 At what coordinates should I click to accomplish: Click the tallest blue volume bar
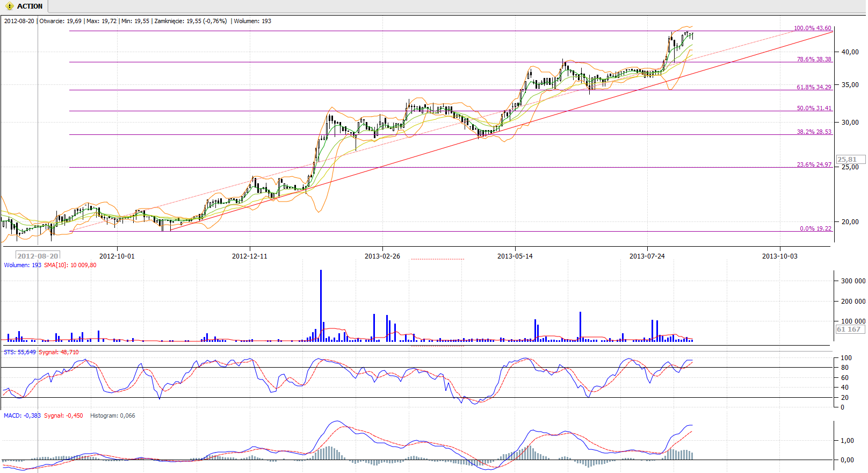pyautogui.click(x=321, y=305)
